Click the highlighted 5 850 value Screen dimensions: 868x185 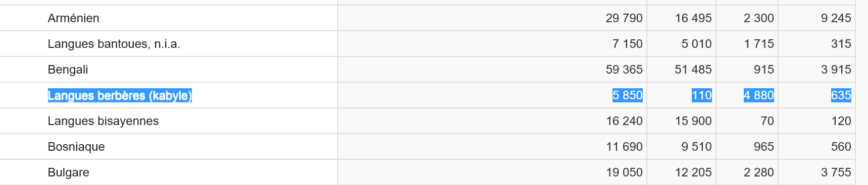627,95
